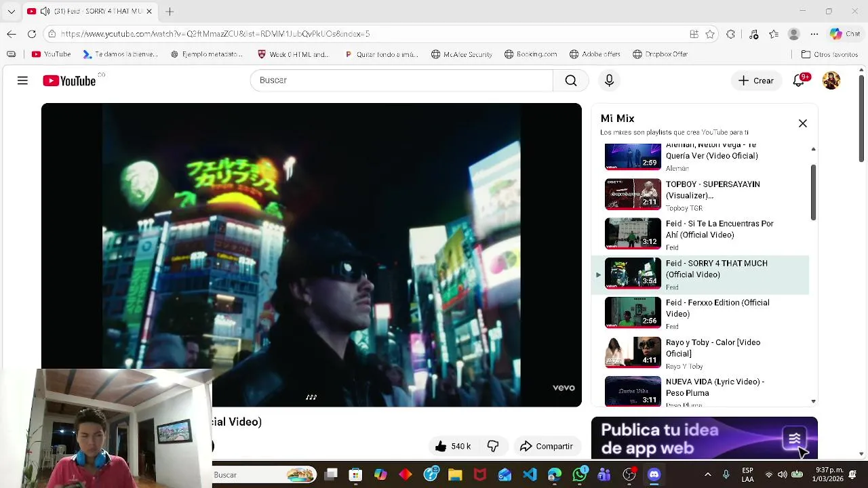Image resolution: width=868 pixels, height=488 pixels.
Task: Like the video (540 k thumbs up)
Action: tap(453, 446)
